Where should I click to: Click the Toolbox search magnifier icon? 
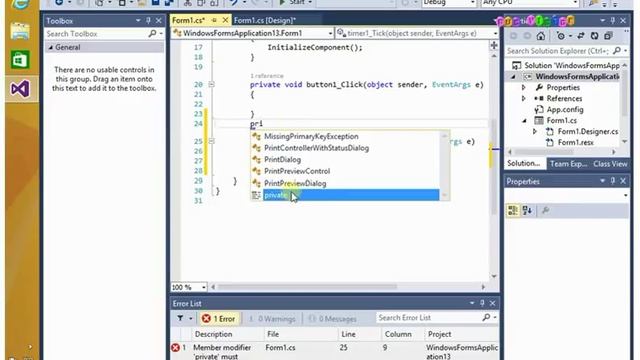point(152,34)
